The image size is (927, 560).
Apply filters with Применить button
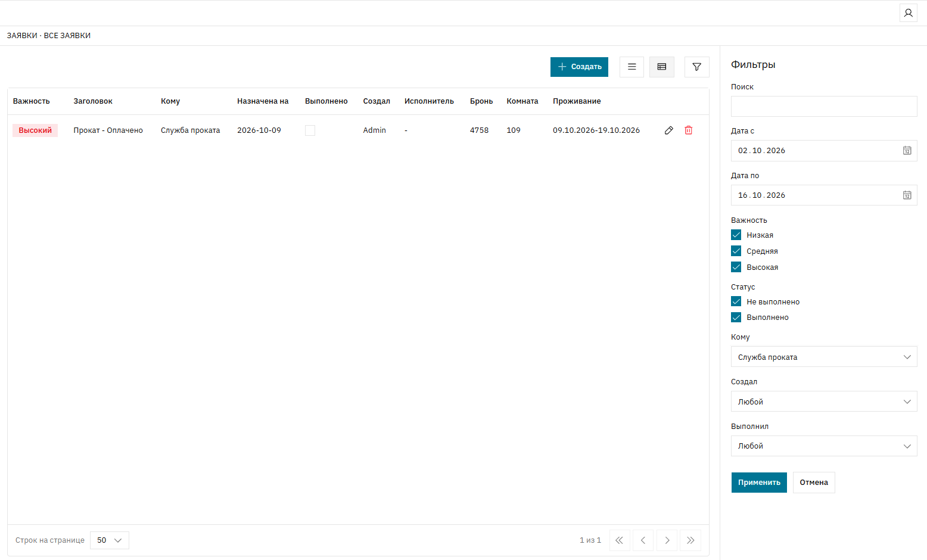point(759,483)
